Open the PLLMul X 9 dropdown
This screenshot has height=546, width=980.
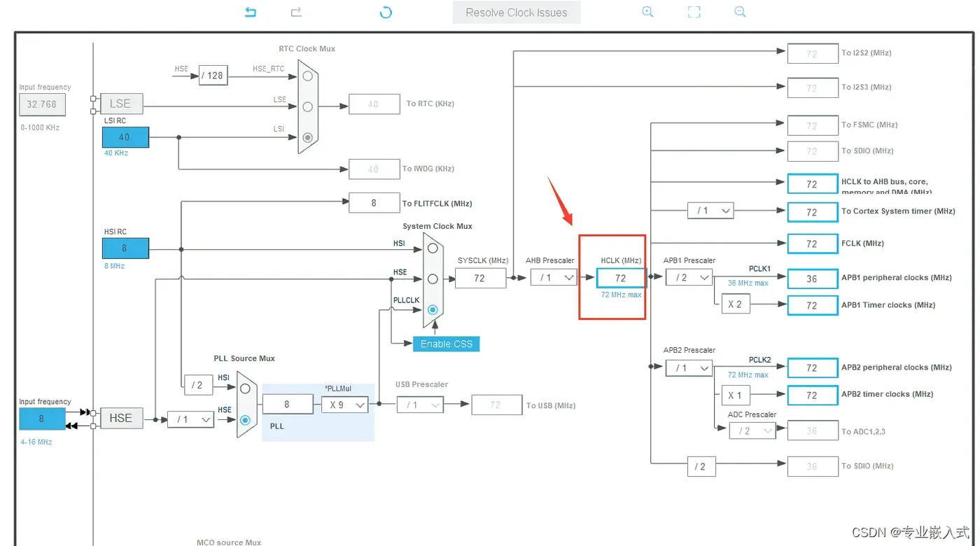(345, 405)
